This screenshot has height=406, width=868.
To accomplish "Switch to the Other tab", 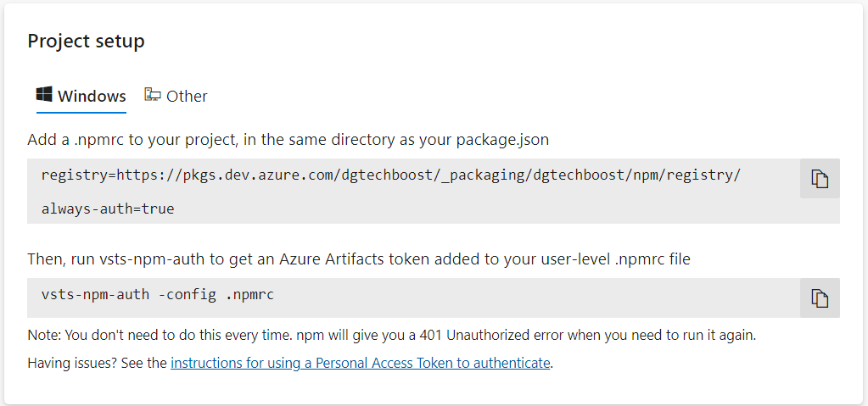I will click(x=187, y=97).
